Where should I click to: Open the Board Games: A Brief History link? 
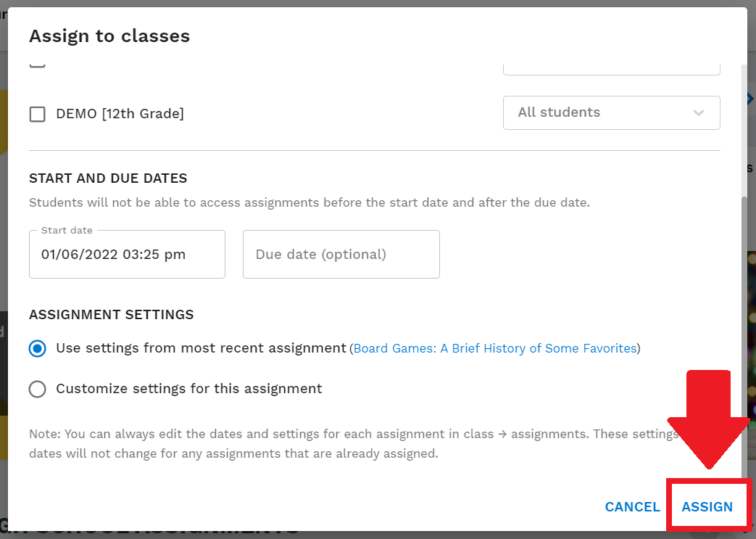coord(495,348)
